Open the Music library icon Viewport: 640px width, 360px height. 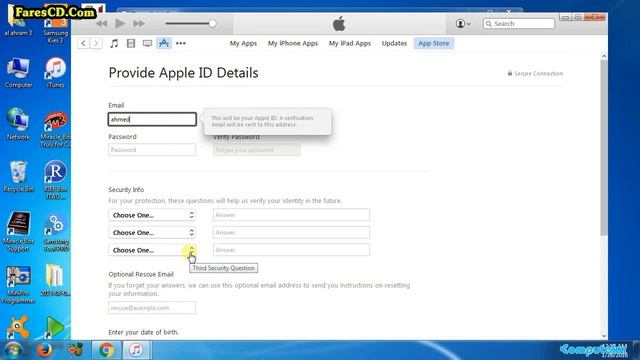(x=114, y=43)
